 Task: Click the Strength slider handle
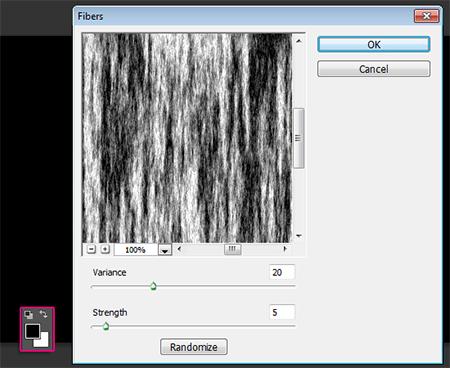pyautogui.click(x=106, y=326)
